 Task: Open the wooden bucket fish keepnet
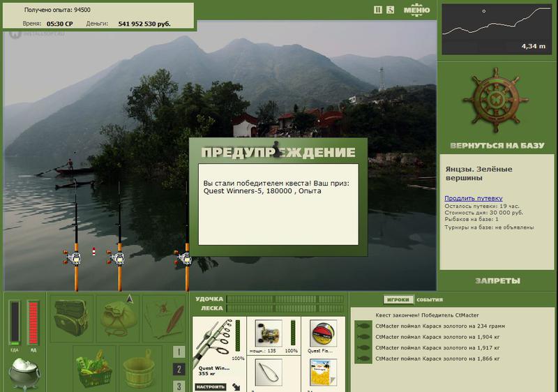[139, 368]
